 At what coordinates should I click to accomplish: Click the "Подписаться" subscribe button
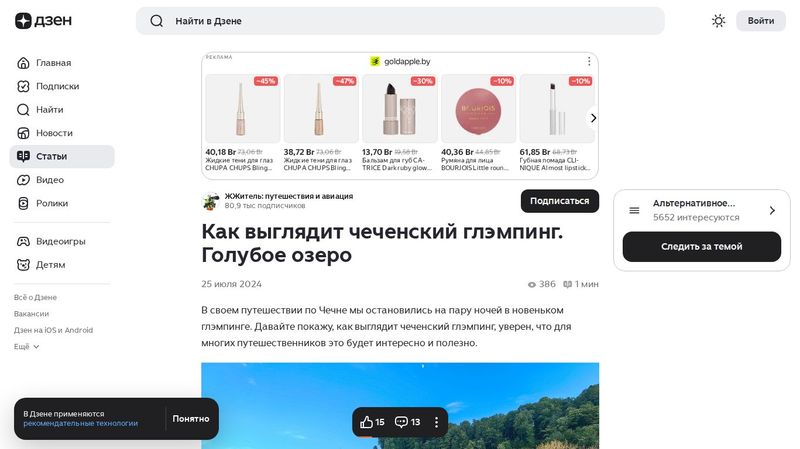pos(559,201)
